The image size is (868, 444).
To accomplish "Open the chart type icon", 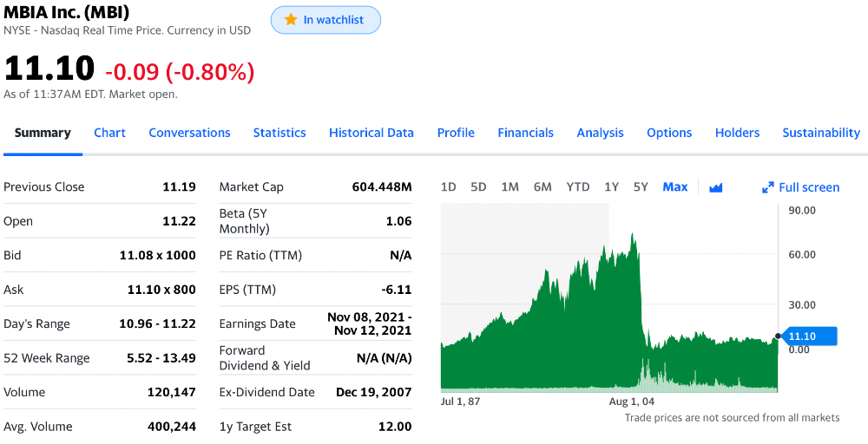I will (715, 187).
